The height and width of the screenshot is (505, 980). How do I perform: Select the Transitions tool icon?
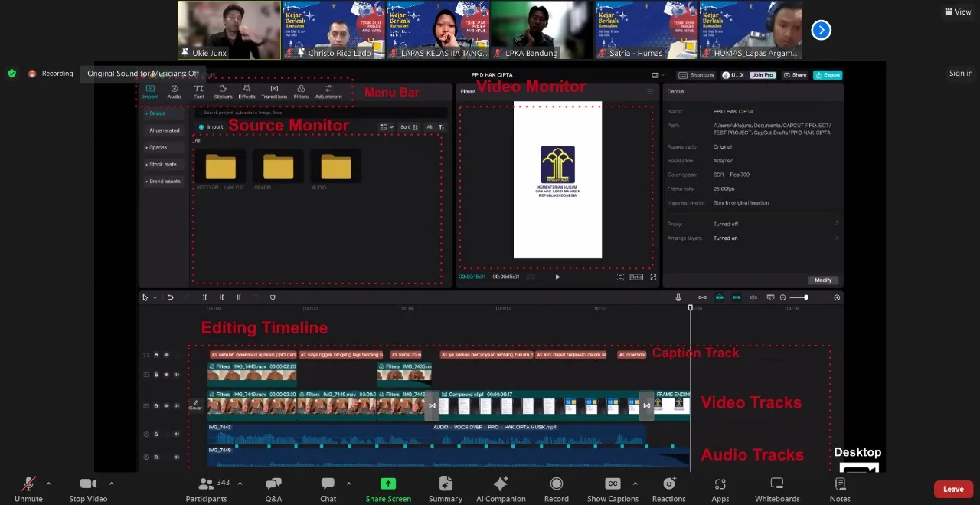(x=274, y=92)
